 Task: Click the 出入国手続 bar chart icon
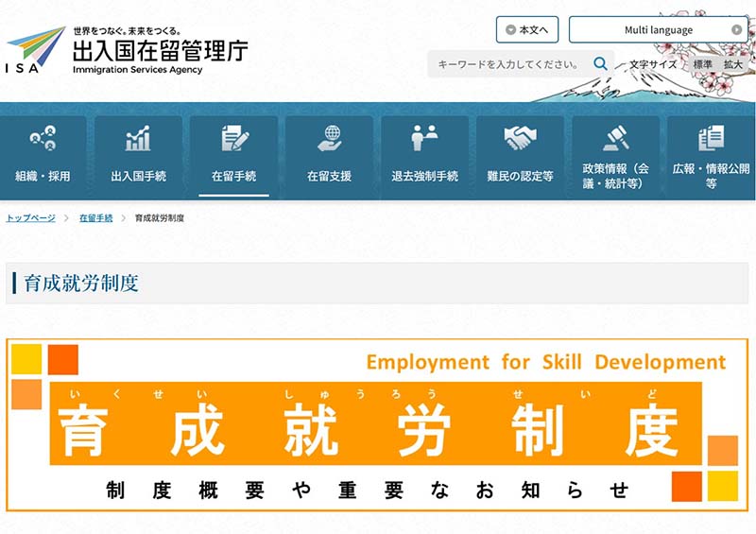(x=138, y=139)
